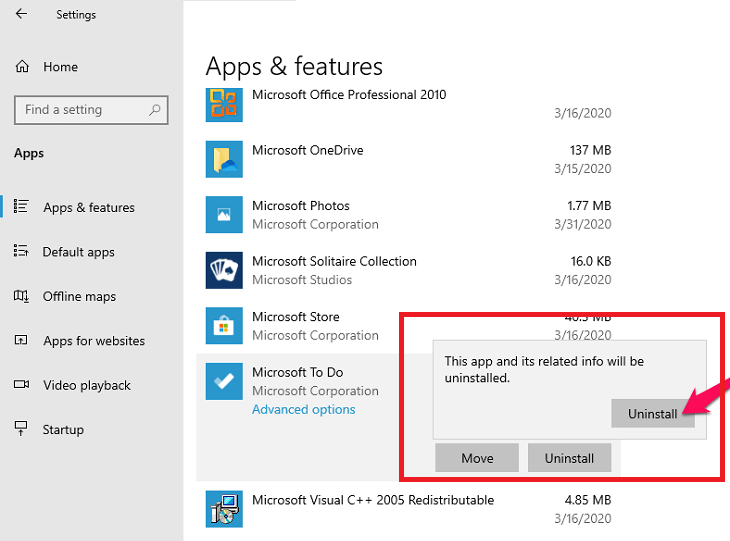Click the Microsoft Store app icon
Image resolution: width=730 pixels, height=541 pixels.
click(x=224, y=325)
